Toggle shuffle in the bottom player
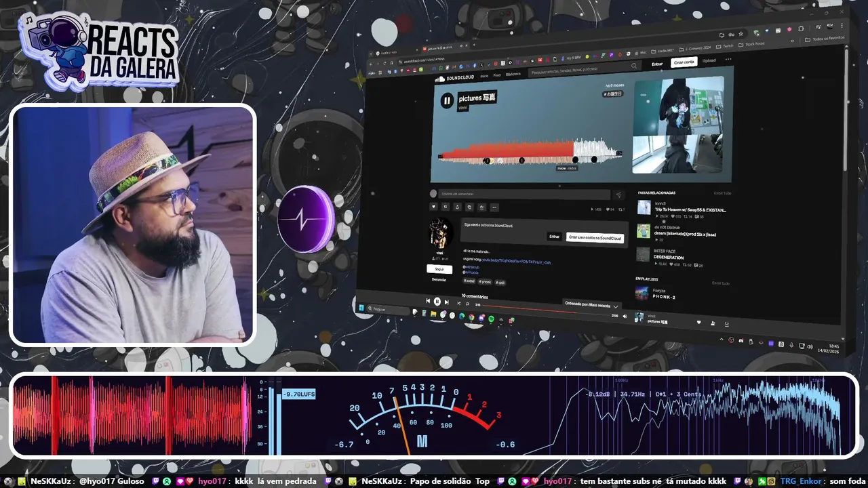The image size is (868, 488). pyautogui.click(x=457, y=303)
